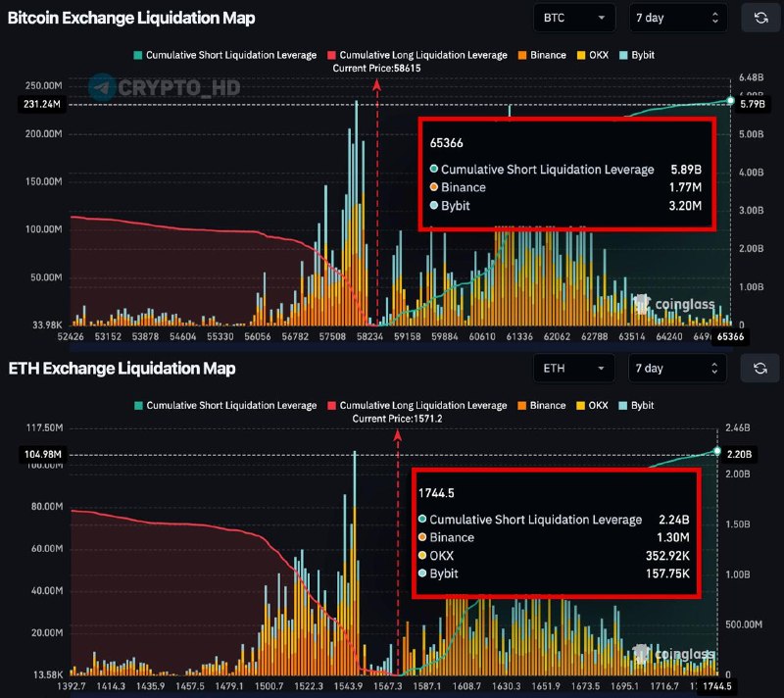Click the Current Price:1571.2 label
The image size is (784, 698).
coord(397,419)
